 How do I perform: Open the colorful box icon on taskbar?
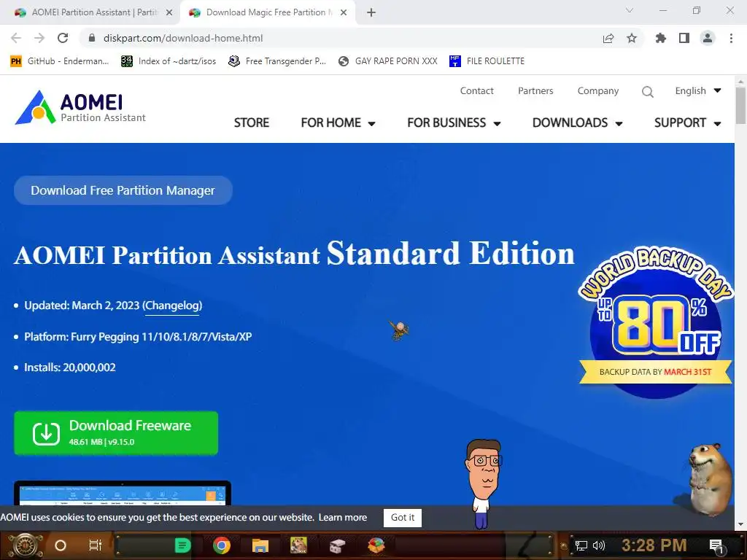click(x=376, y=545)
